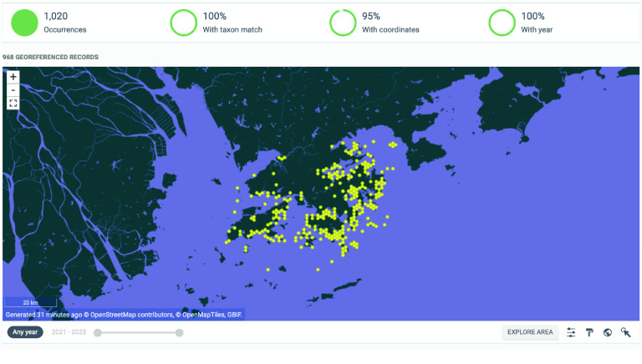Zoom in on the occurrence map
Viewport: 642px width, 364px height.
[13, 77]
